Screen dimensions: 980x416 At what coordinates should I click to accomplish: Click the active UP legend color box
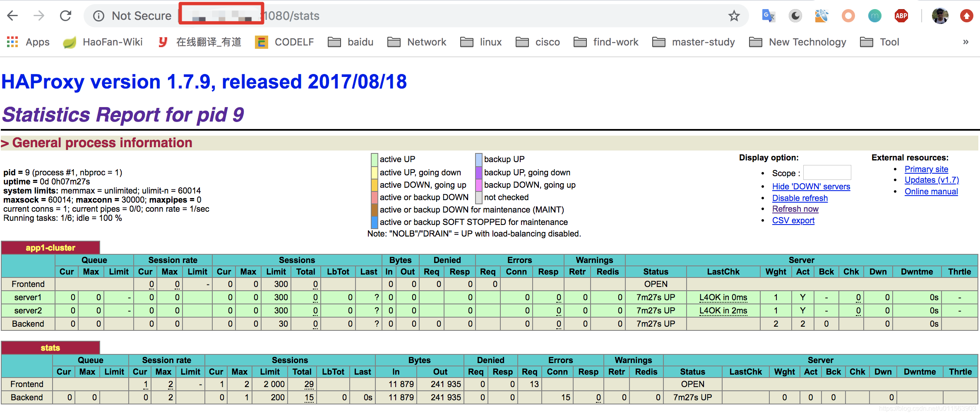click(x=375, y=159)
